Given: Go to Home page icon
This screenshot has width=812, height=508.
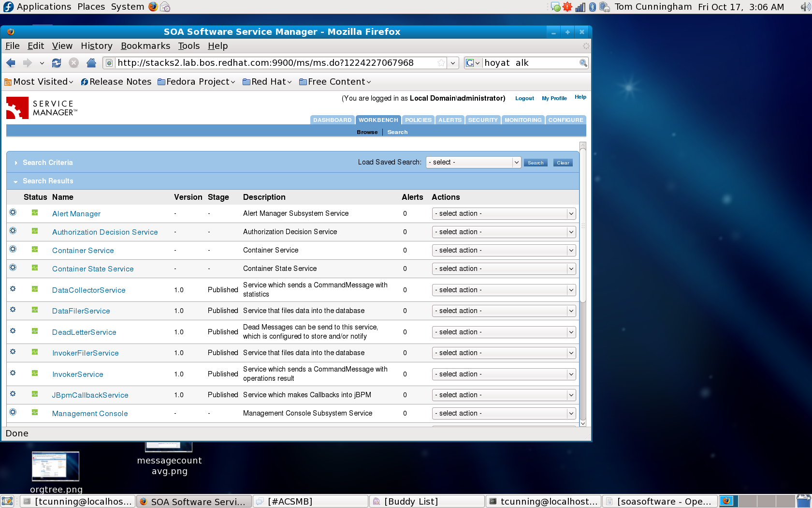Looking at the screenshot, I should tap(91, 63).
